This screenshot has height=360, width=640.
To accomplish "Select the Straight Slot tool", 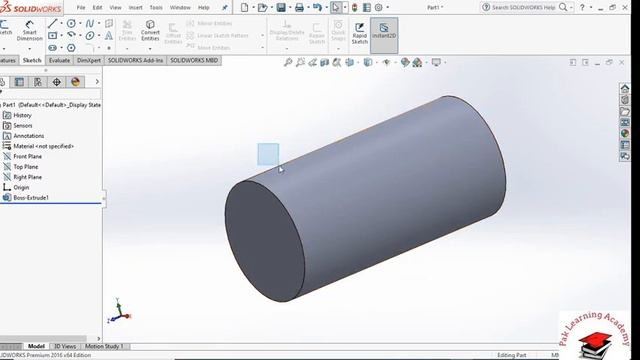I will [53, 48].
